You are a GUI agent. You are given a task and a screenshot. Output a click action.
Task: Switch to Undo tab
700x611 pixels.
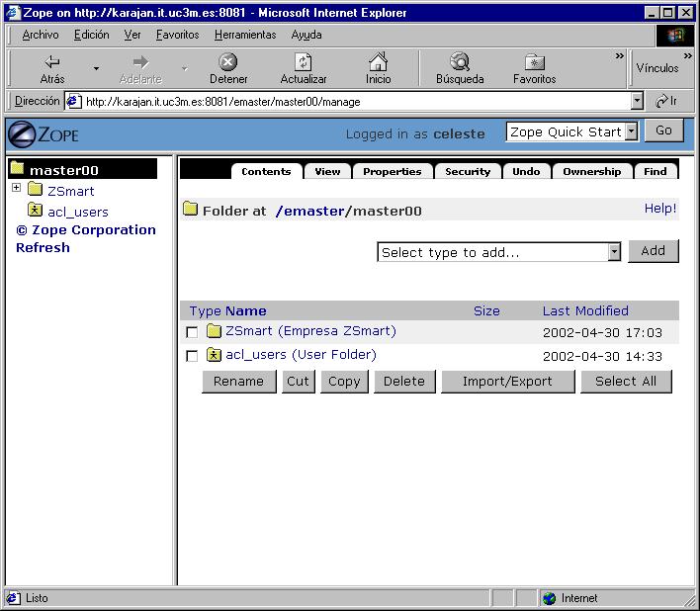click(526, 171)
